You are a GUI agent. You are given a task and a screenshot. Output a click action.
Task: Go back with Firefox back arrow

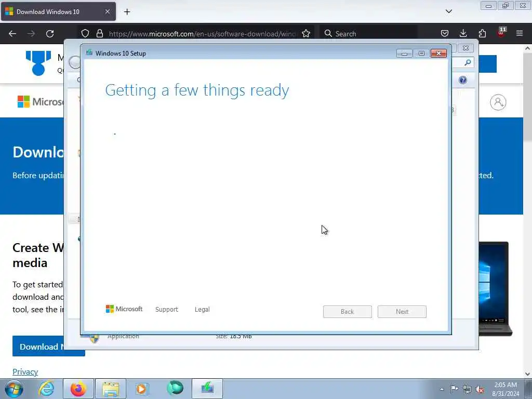point(12,34)
